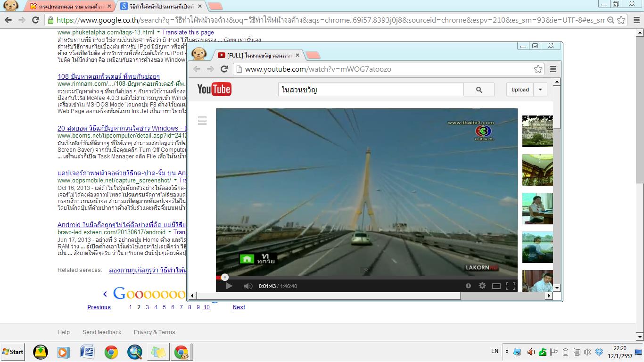Expand the dropdown beside Upload
The height and width of the screenshot is (362, 644).
[x=540, y=90]
